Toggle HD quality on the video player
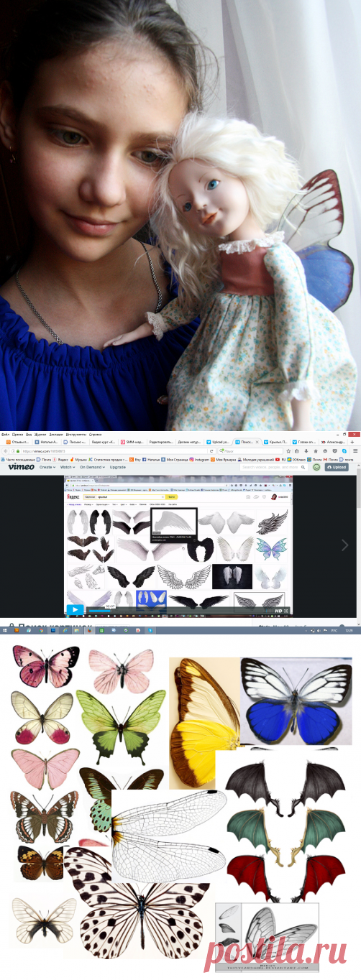Image resolution: width=361 pixels, height=980 pixels. [278, 610]
